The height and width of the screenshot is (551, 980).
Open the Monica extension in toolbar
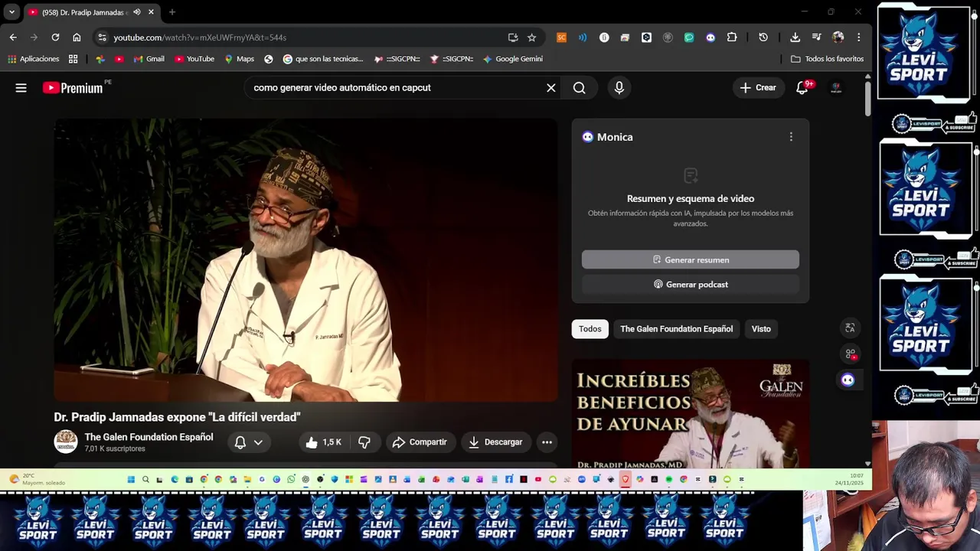point(710,37)
